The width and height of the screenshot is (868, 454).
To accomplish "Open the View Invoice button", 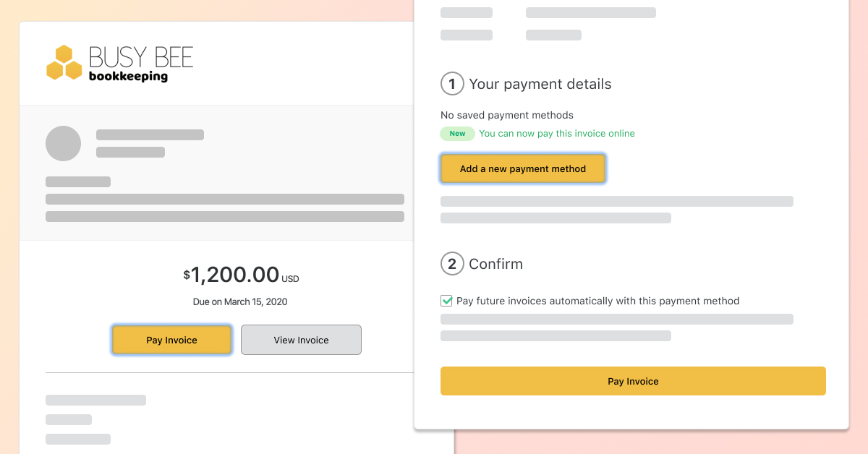I will click(x=301, y=340).
